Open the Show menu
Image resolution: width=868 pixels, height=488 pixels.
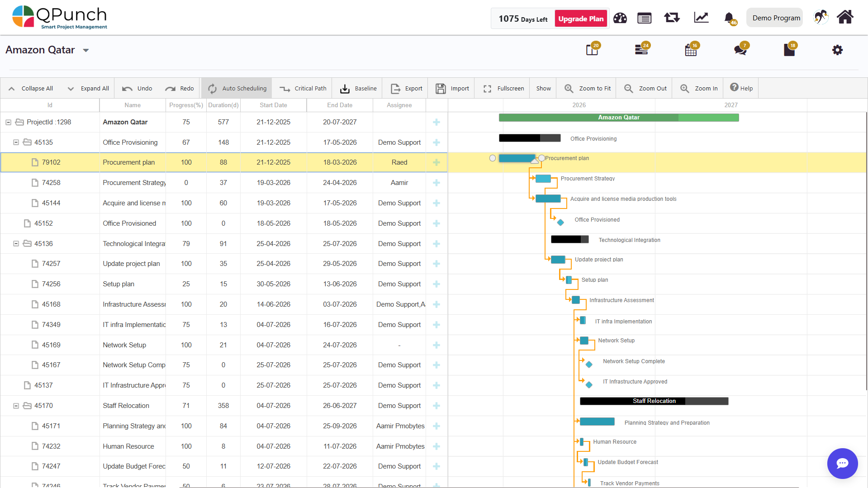543,89
